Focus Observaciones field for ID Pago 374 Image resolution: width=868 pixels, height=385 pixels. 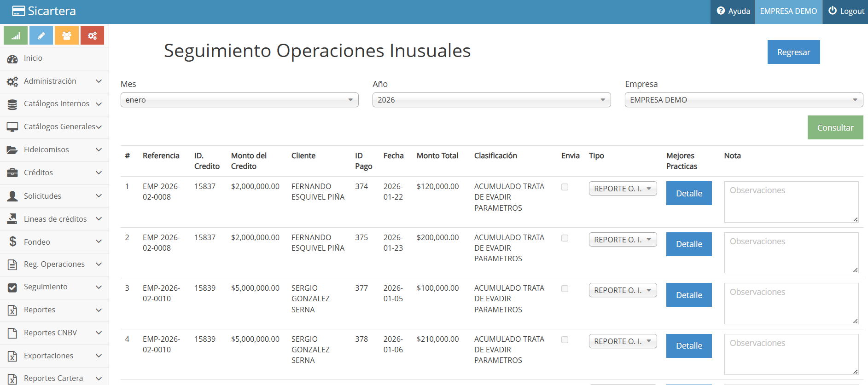click(x=791, y=202)
